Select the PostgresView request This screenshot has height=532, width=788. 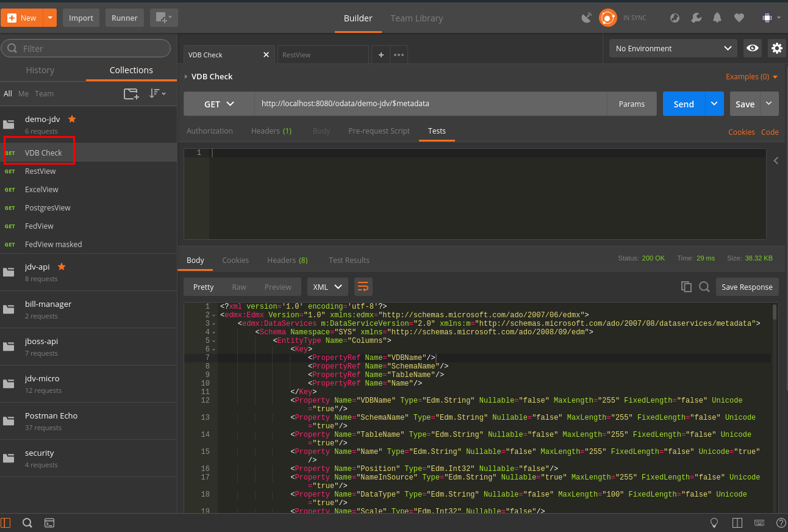(88, 208)
